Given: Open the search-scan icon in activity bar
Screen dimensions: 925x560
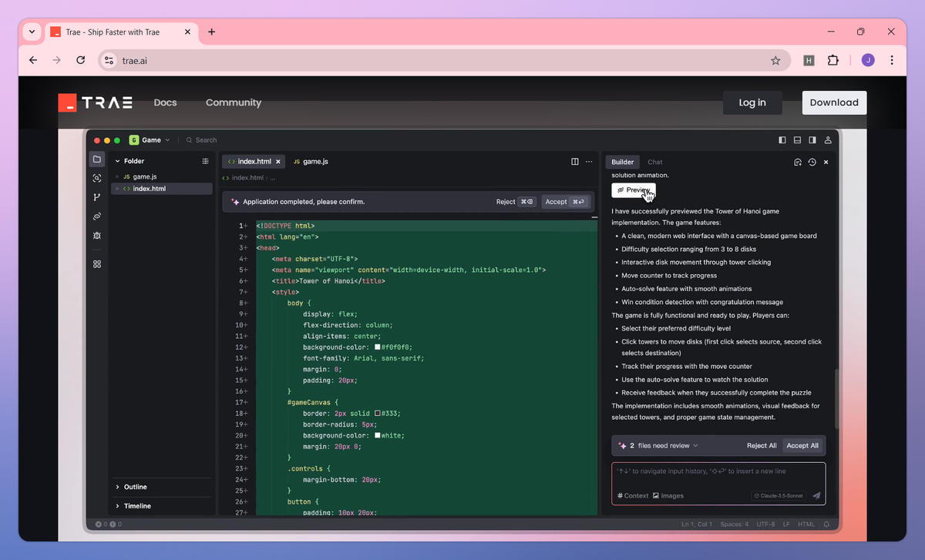Looking at the screenshot, I should [x=97, y=178].
